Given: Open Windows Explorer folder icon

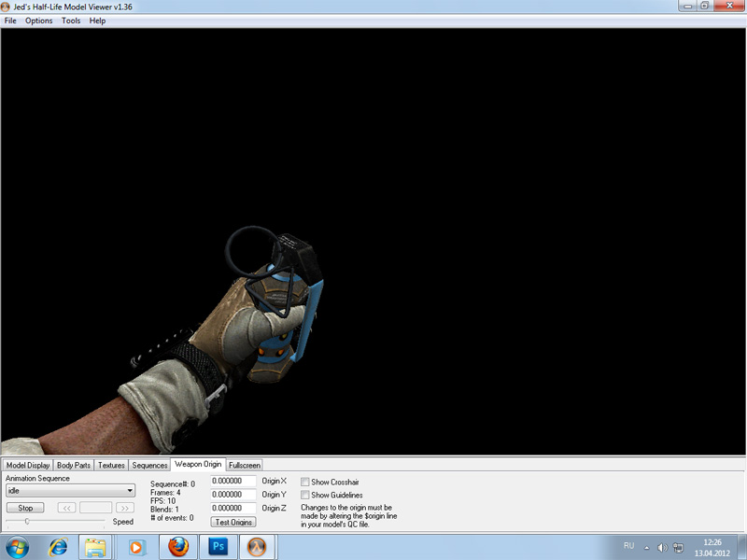Looking at the screenshot, I should (x=96, y=546).
